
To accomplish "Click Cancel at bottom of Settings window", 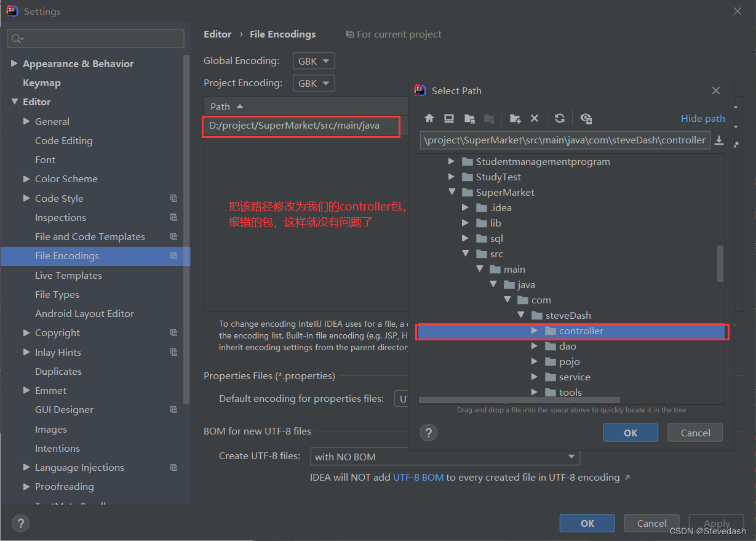I will pos(651,523).
